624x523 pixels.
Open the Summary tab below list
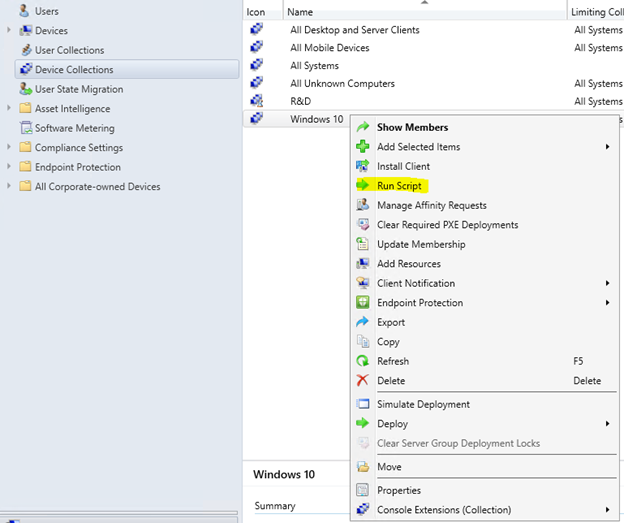click(275, 505)
